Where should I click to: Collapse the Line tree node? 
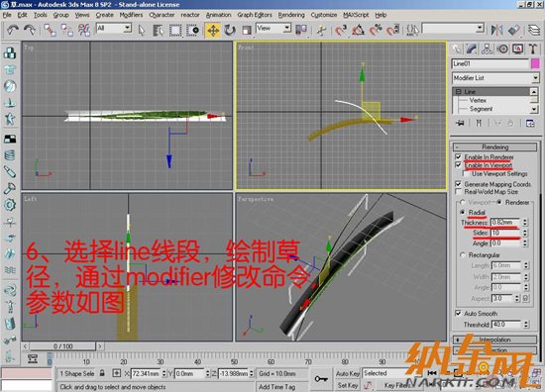point(459,92)
